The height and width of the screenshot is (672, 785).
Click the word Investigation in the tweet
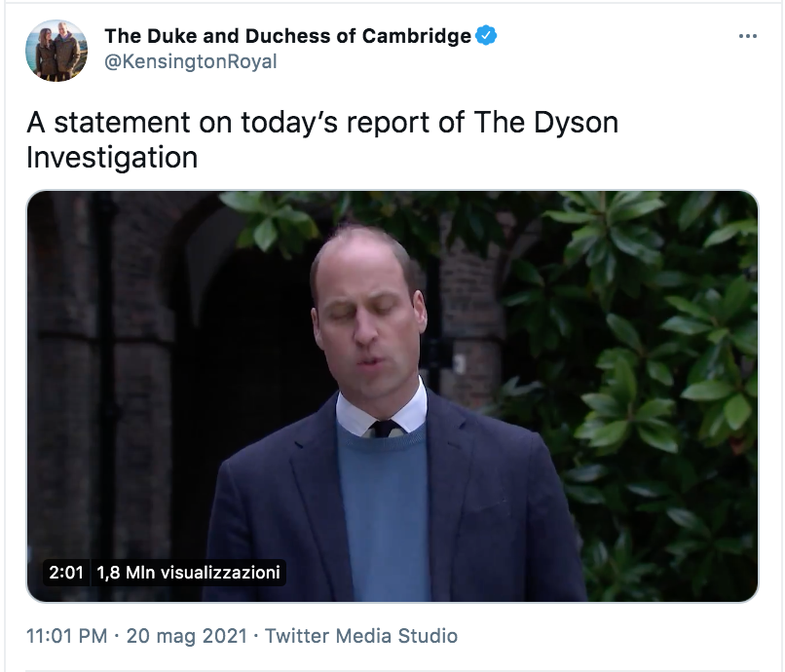pyautogui.click(x=112, y=157)
